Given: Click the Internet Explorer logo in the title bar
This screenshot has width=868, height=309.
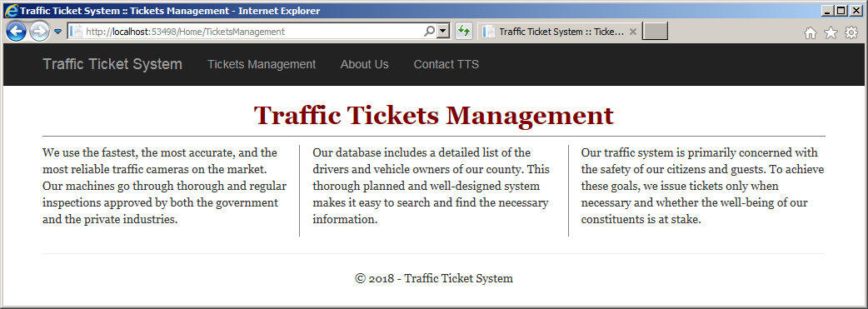Looking at the screenshot, I should [11, 10].
